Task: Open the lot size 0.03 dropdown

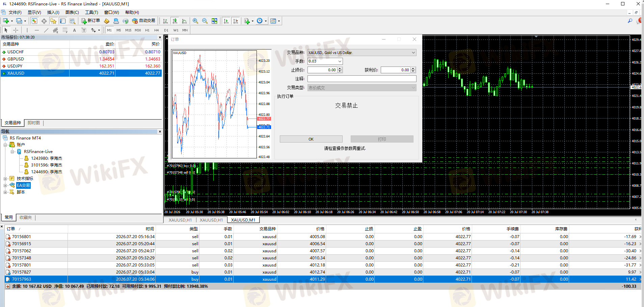Action: click(x=340, y=61)
